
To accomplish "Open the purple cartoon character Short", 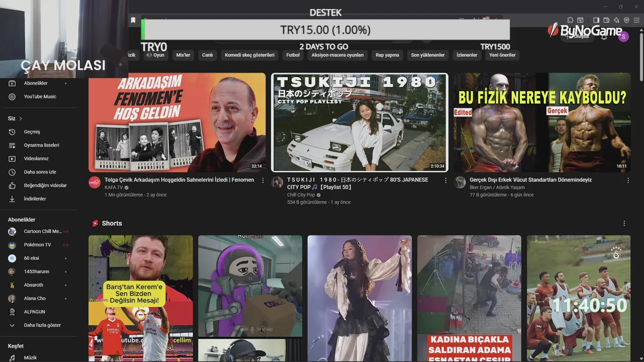I will pyautogui.click(x=250, y=299).
